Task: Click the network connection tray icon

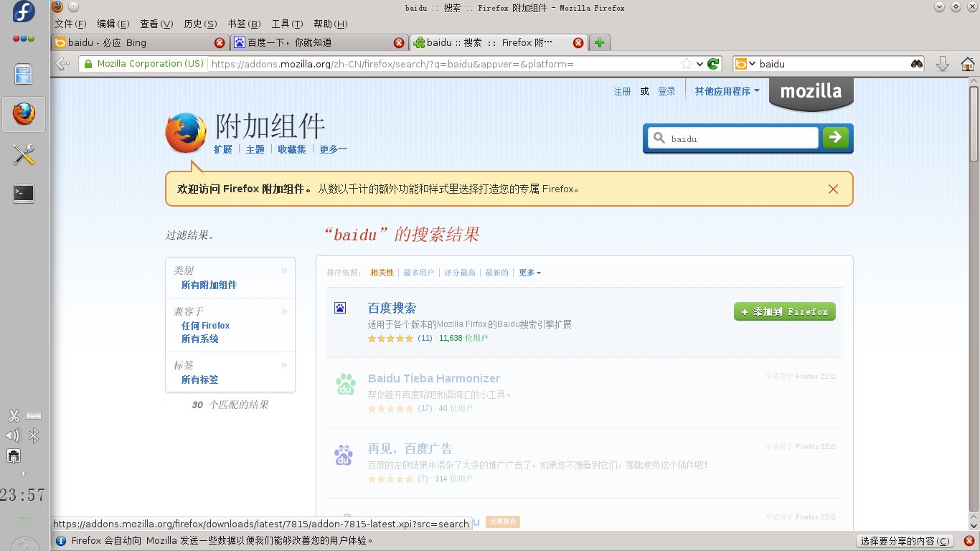Action: point(13,456)
